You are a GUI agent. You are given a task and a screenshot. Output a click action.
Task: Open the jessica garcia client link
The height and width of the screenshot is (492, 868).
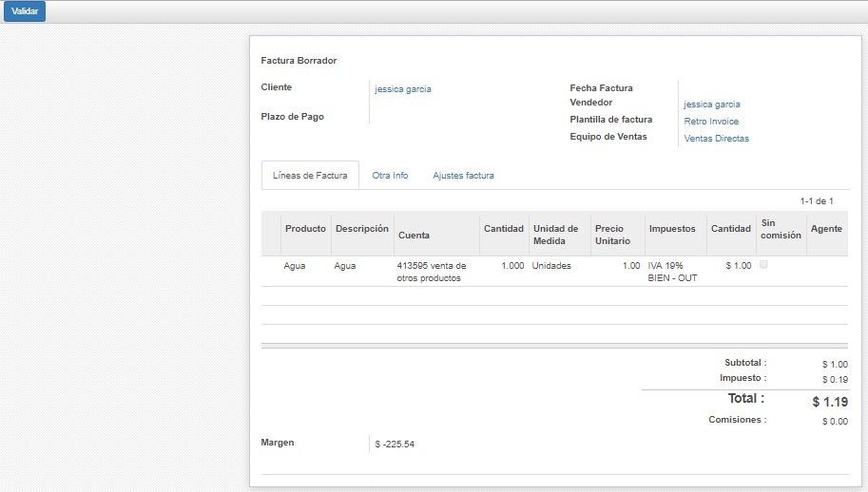[x=403, y=89]
